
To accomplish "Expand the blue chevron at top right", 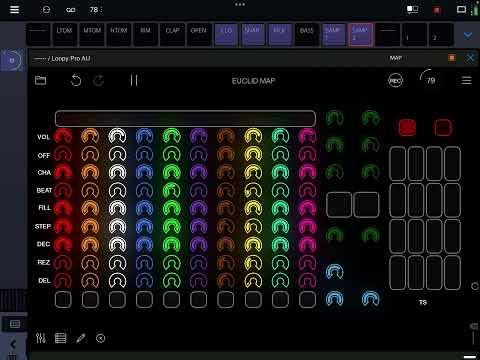I will coord(468,35).
